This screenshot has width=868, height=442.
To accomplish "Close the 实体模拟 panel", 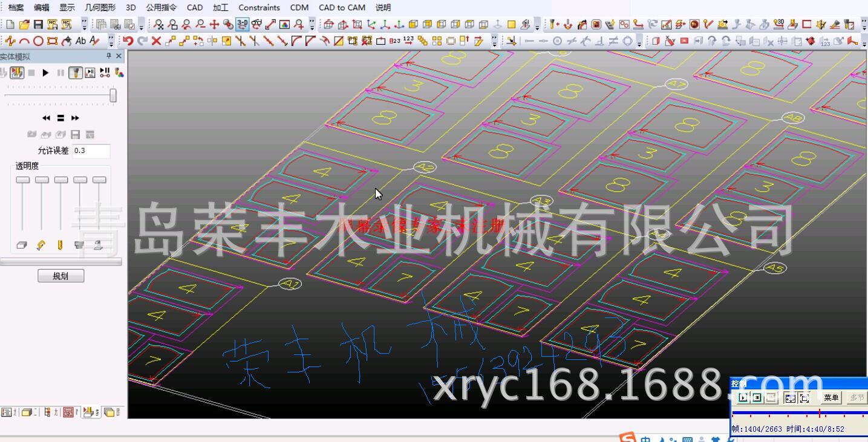I will pos(119,56).
